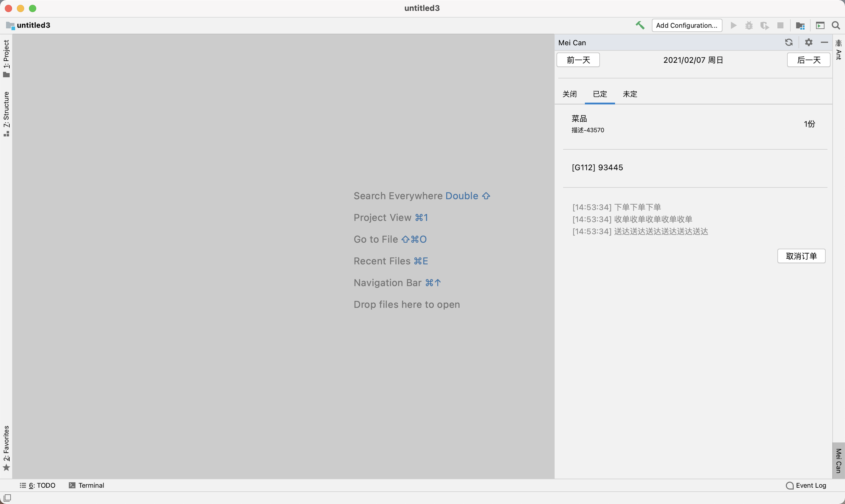Hide the Mei Can tool window

tap(824, 43)
